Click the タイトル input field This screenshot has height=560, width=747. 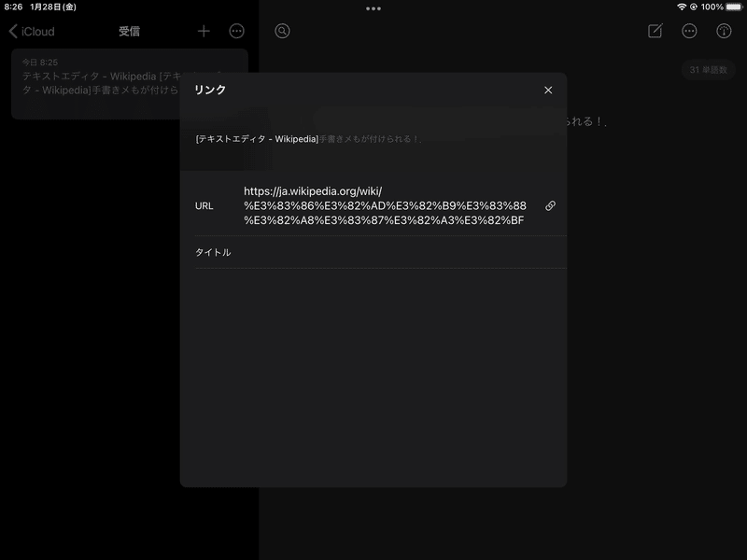coord(380,252)
